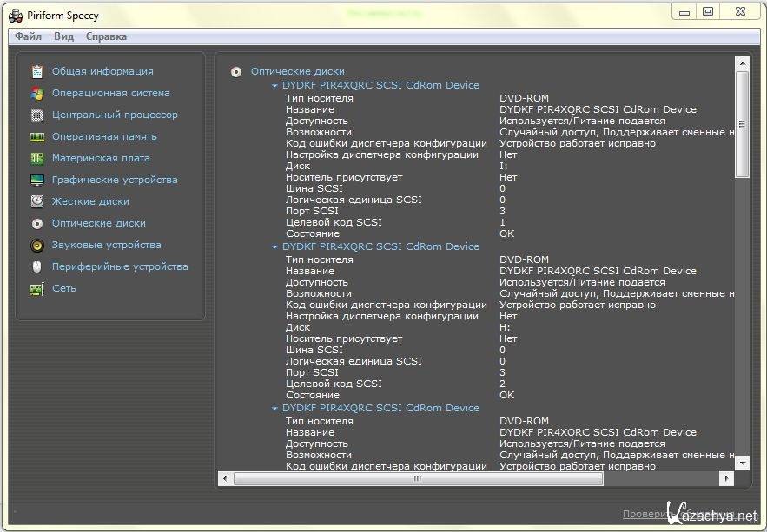Open the Вид menu
Image resolution: width=767 pixels, height=532 pixels.
pos(63,36)
